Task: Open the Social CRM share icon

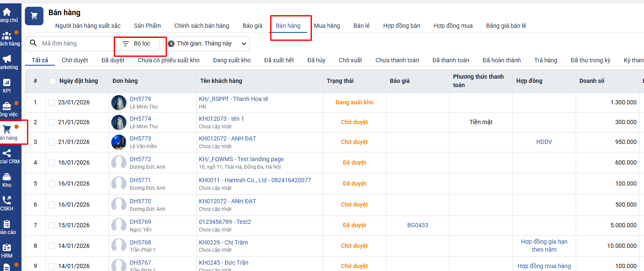Action: tap(7, 154)
